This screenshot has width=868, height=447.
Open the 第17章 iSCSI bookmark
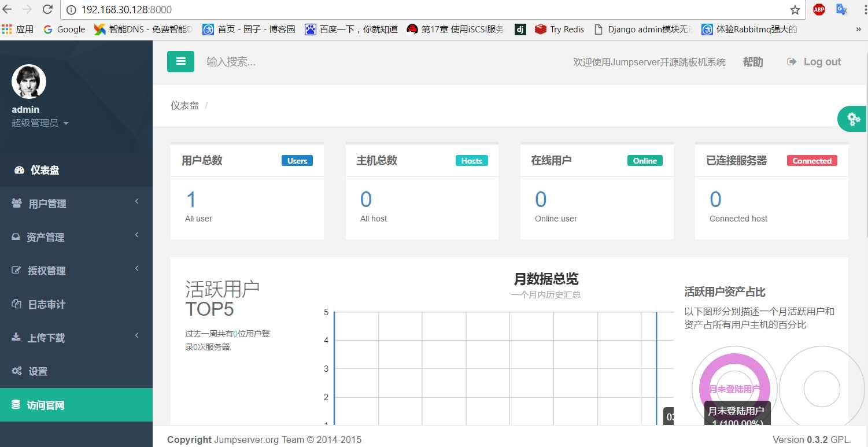point(455,29)
